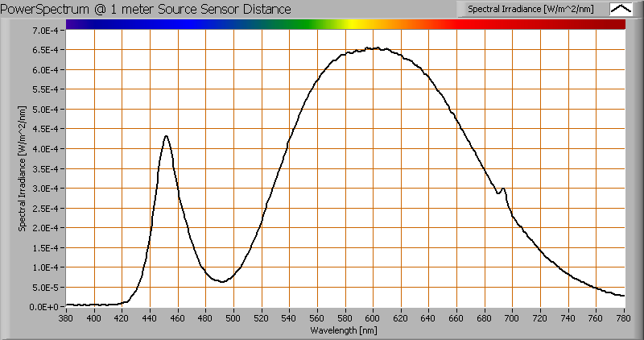644x340 pixels.
Task: Click the 380 x-axis minimum value
Action: [66, 318]
